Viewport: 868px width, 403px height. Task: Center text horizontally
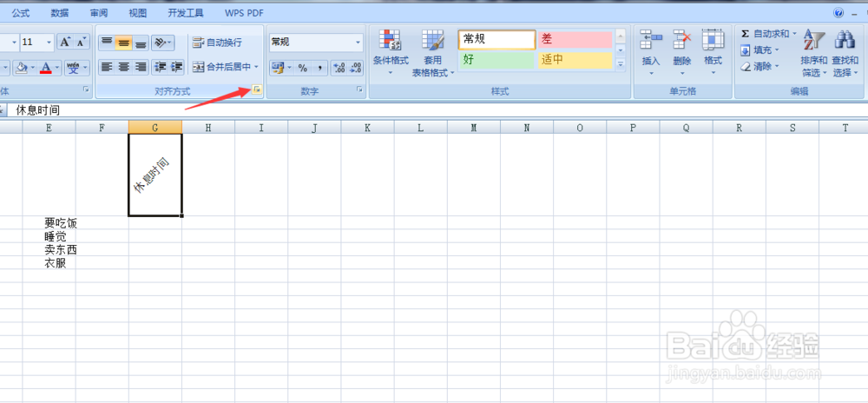click(x=123, y=68)
